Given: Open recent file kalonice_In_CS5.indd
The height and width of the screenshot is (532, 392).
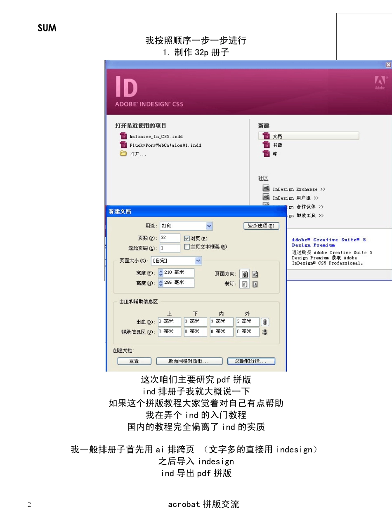Looking at the screenshot, I should tap(156, 137).
